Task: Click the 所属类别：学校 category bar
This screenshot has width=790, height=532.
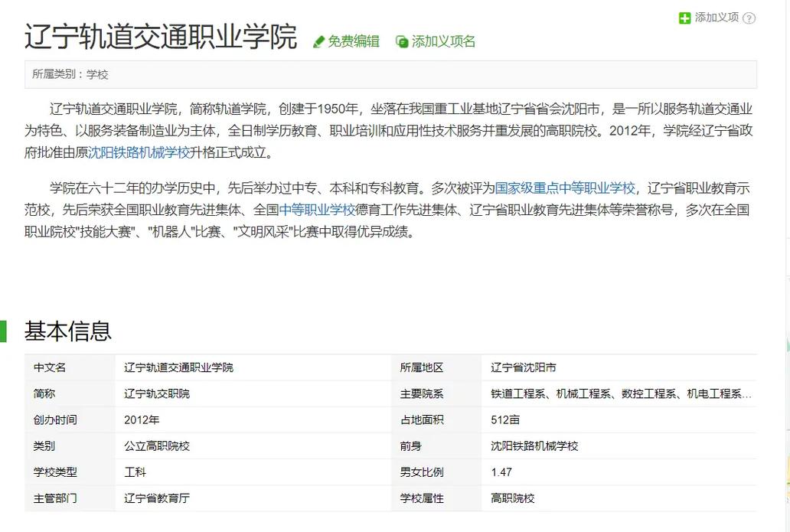Action: [390, 74]
